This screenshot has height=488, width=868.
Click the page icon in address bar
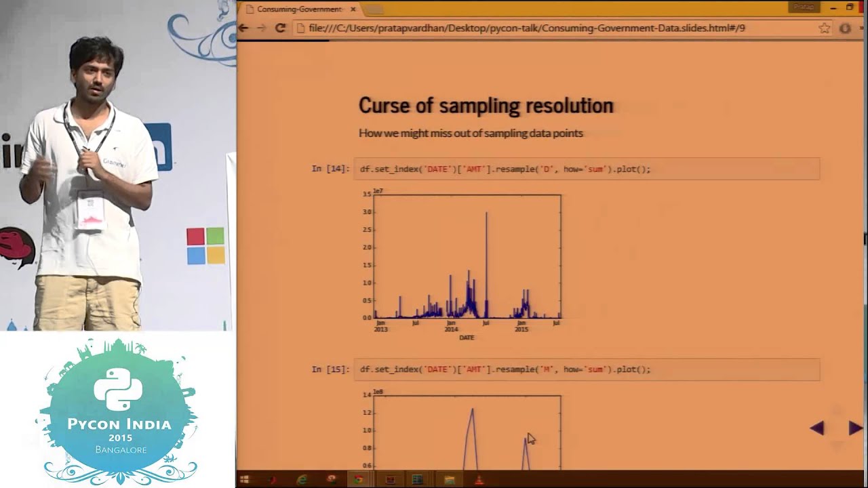pyautogui.click(x=301, y=28)
